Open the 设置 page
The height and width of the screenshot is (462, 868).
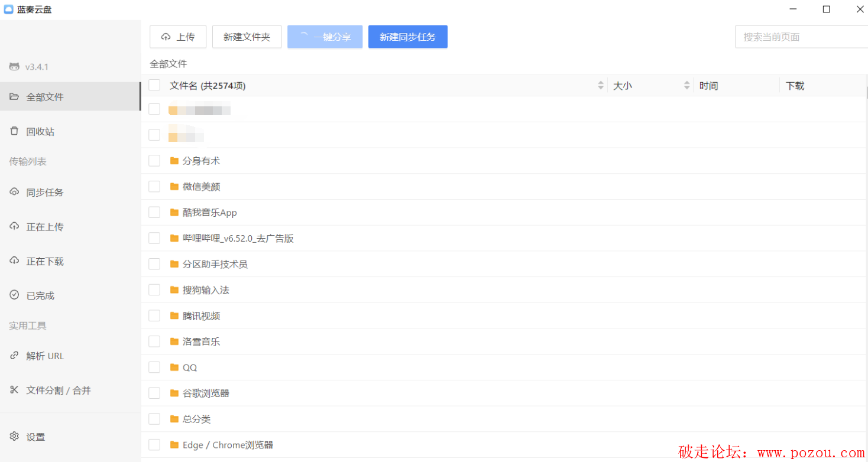[70, 437]
